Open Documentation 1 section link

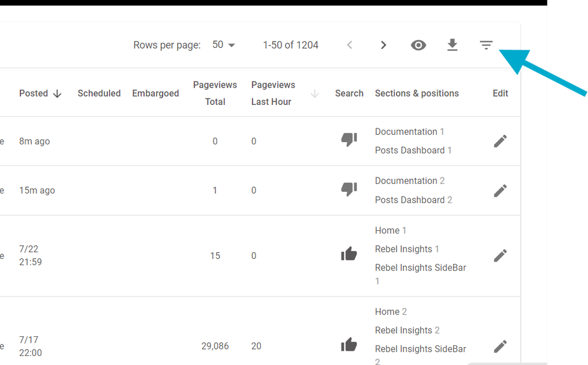[x=406, y=132]
